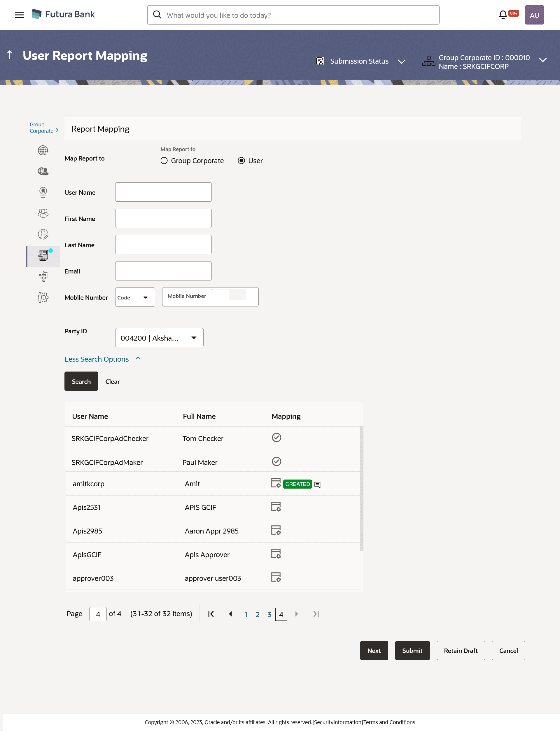Select the Group Corporate radio button
Image resolution: width=560 pixels, height=739 pixels.
tap(164, 161)
